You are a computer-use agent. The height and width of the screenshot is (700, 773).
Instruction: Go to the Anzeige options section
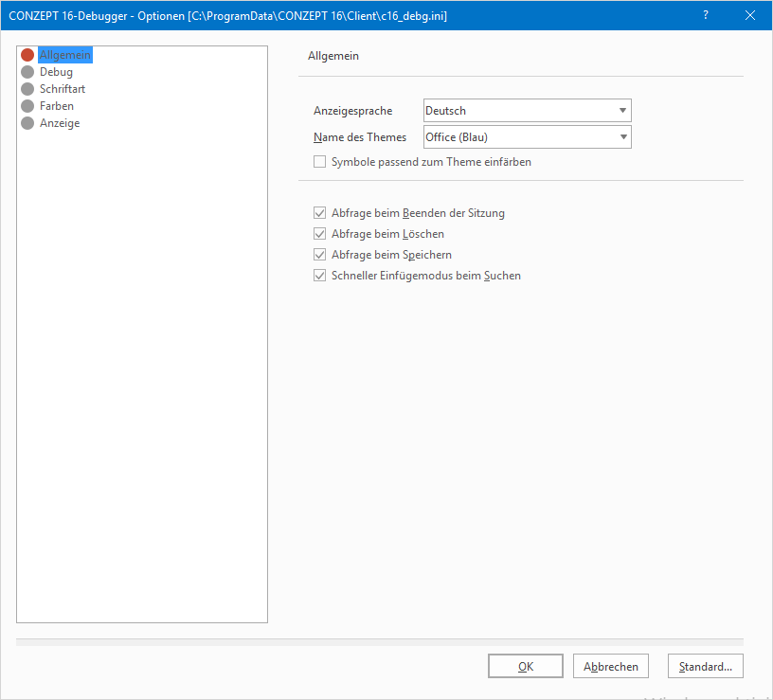click(60, 123)
